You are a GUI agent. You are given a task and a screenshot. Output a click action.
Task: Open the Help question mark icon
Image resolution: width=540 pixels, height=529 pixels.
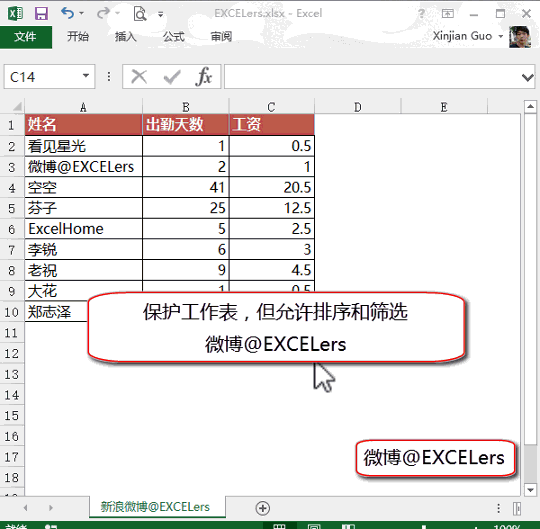coord(422,13)
